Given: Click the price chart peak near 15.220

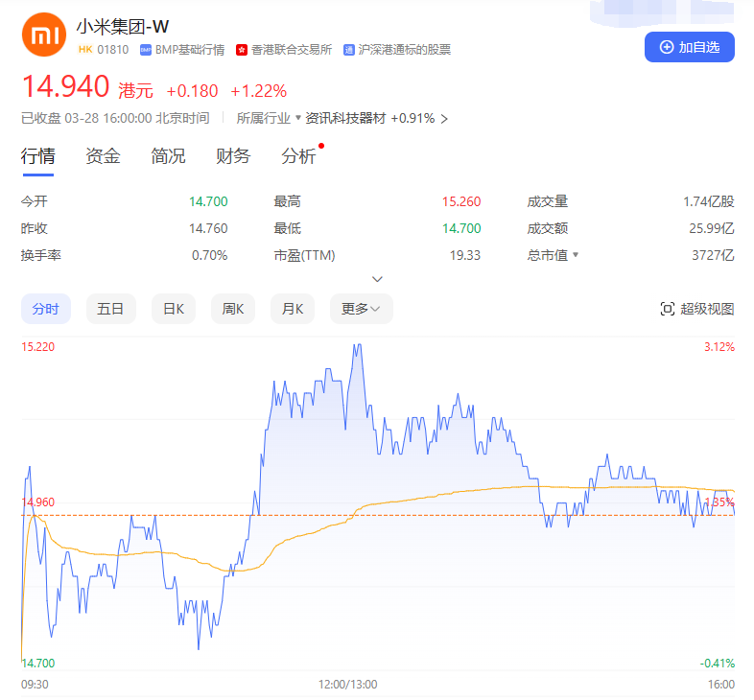Looking at the screenshot, I should coord(357,345).
